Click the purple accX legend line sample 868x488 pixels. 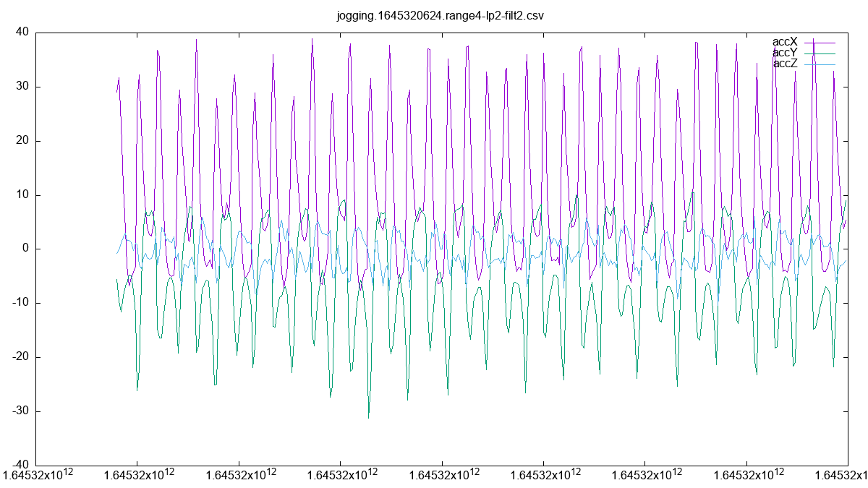pos(820,43)
